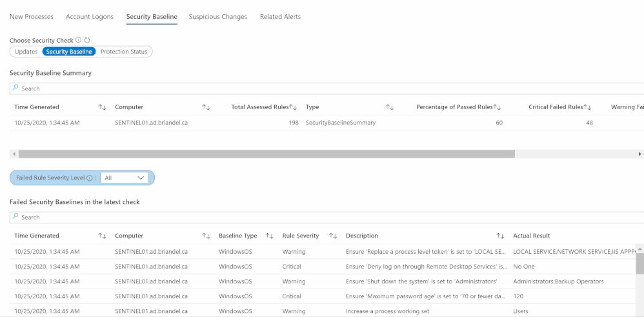This screenshot has width=644, height=317.
Task: Click the Actual Result column header
Action: [532, 236]
